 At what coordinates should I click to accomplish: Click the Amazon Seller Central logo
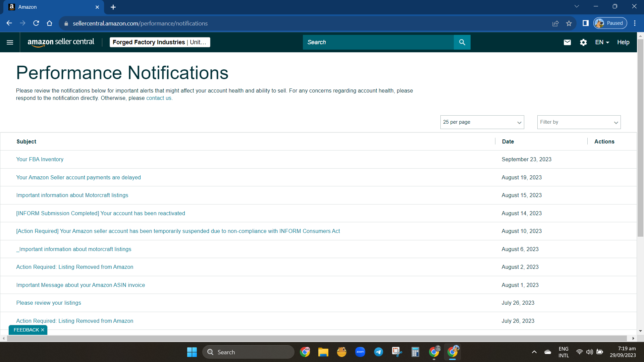(61, 42)
